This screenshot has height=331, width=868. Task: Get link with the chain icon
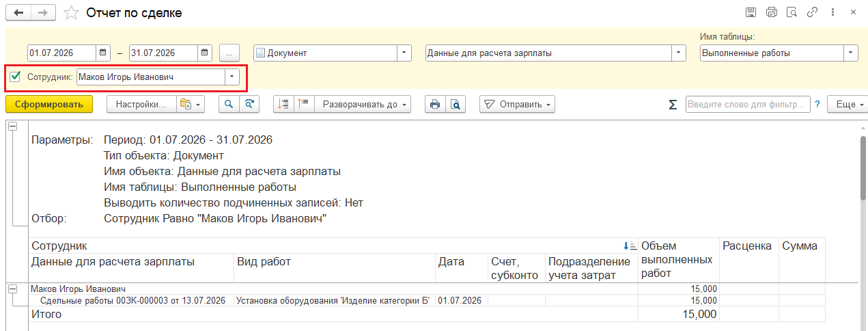point(813,12)
